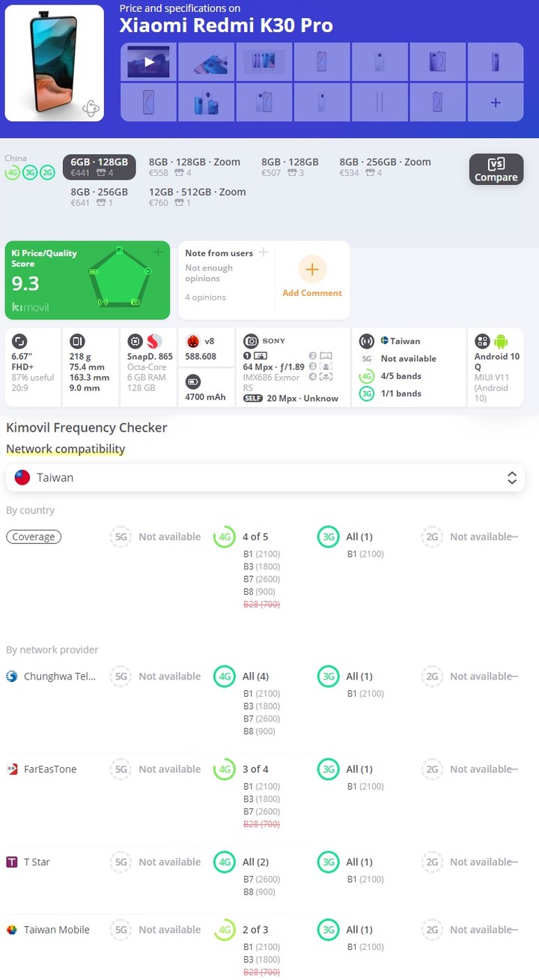Viewport: 539px width, 980px height.
Task: Click the 64 Mpx · f/1.89 camera text
Action: pos(273,367)
